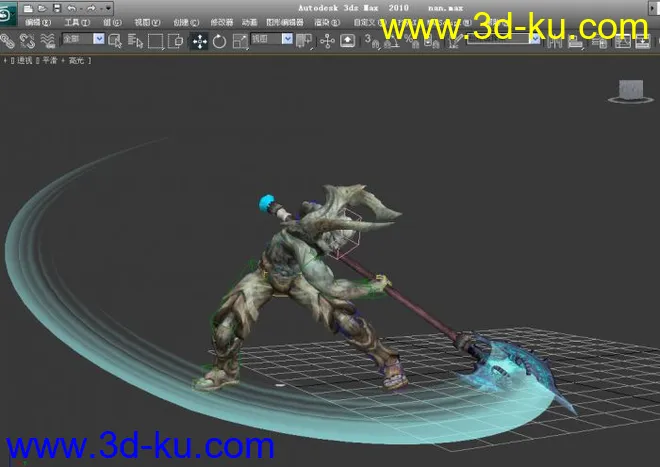Click the New Scene icon in quick access bar
This screenshot has height=467, width=660.
[28, 8]
